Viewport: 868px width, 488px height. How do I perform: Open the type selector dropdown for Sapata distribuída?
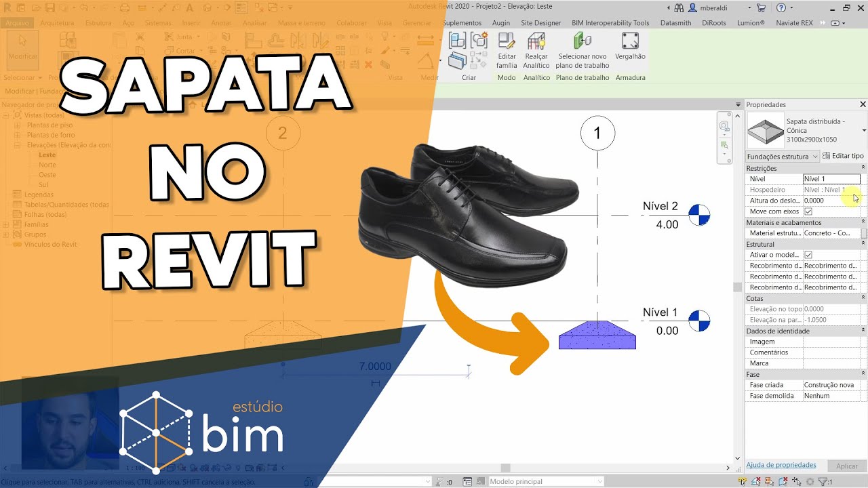coord(864,130)
